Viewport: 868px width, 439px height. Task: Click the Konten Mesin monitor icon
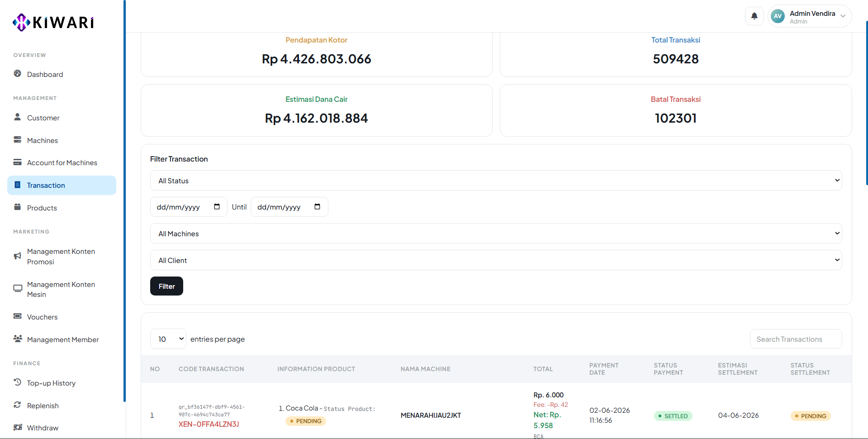tap(18, 289)
